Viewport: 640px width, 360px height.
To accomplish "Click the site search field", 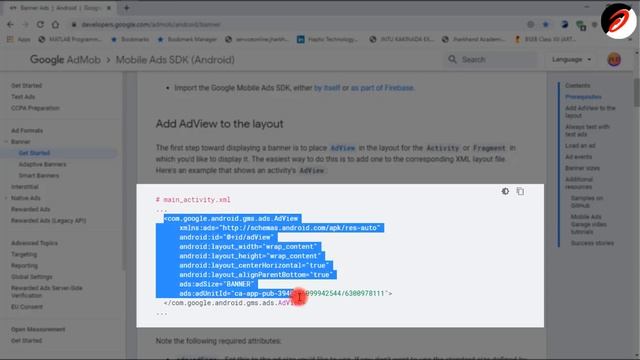I will click(492, 60).
